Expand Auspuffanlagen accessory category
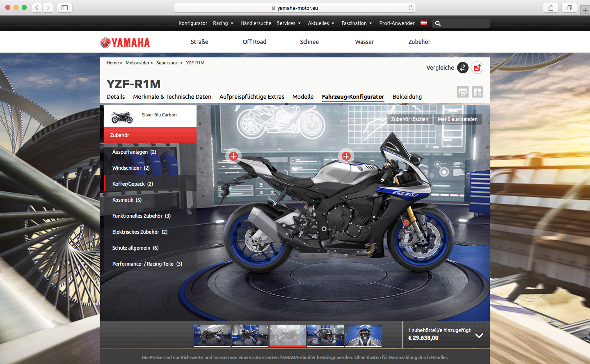590x364 pixels. click(x=150, y=152)
